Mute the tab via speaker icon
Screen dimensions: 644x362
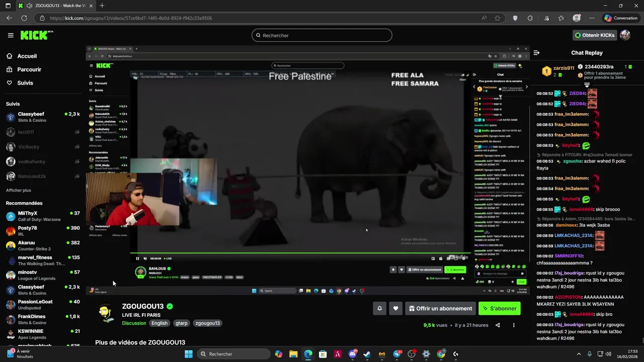coord(28,6)
